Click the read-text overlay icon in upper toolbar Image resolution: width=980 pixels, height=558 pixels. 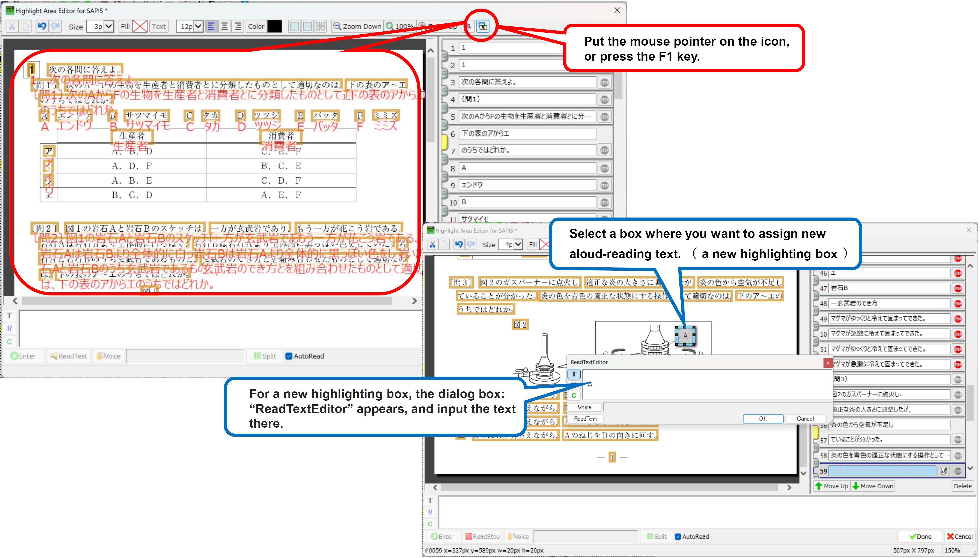(x=483, y=26)
